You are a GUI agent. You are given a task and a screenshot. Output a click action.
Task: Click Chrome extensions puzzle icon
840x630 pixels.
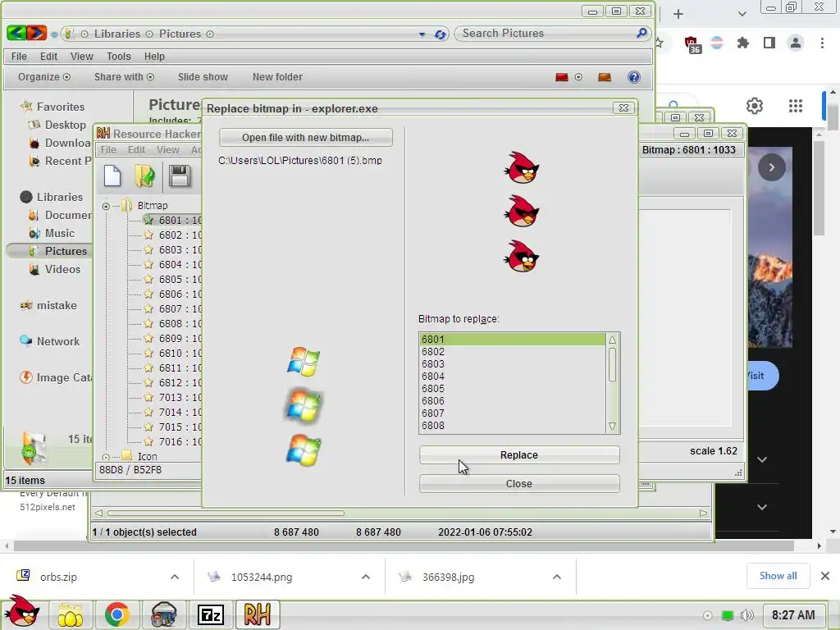[x=743, y=43]
